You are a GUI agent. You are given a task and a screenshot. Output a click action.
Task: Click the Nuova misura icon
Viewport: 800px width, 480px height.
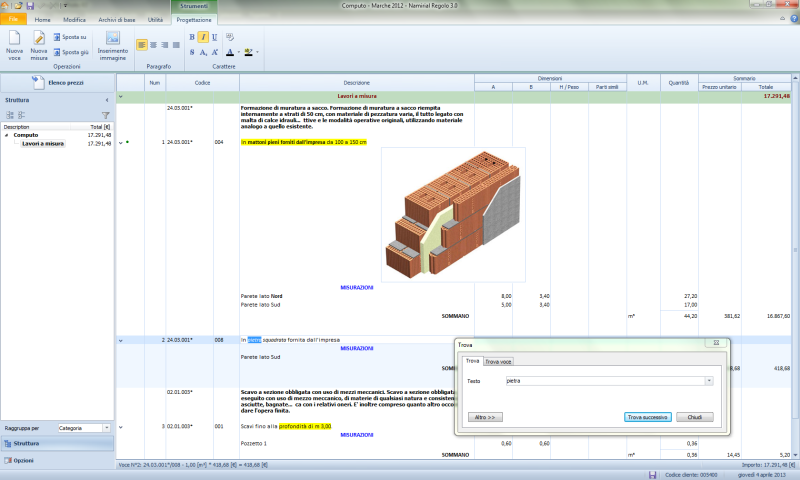(39, 42)
